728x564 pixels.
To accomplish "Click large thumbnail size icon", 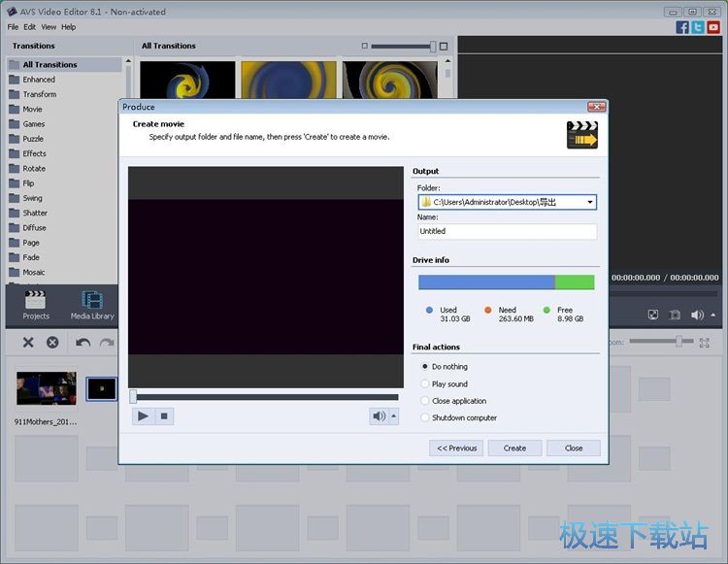I will 444,46.
